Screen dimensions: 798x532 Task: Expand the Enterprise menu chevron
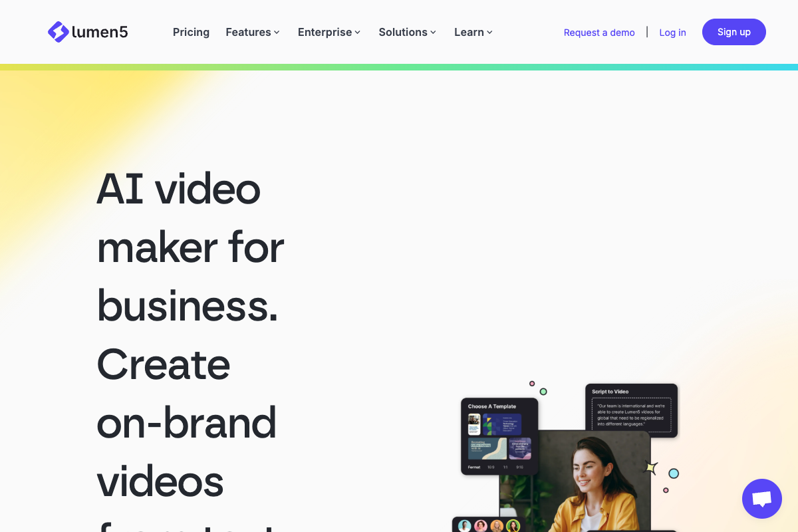pos(357,33)
